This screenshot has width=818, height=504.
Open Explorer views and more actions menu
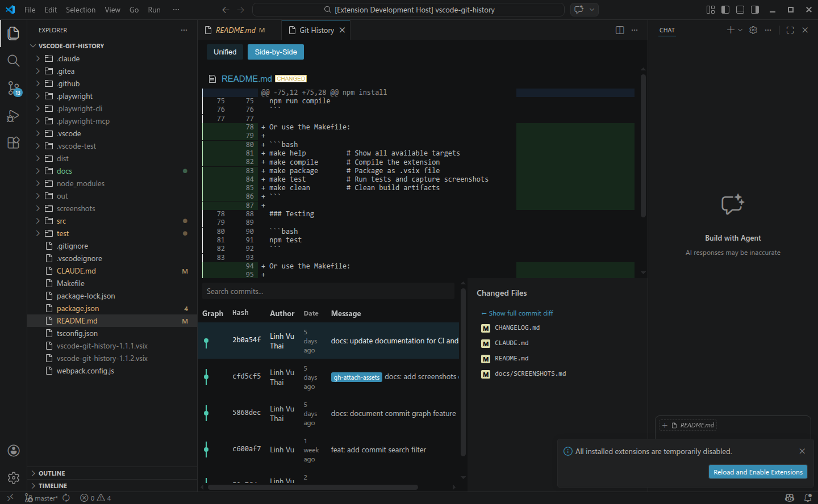(184, 30)
